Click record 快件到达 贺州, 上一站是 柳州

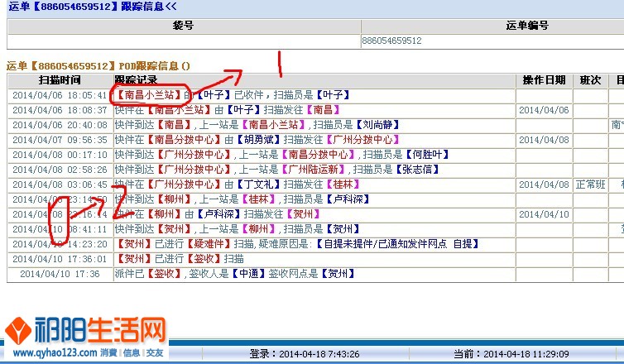tap(238, 229)
